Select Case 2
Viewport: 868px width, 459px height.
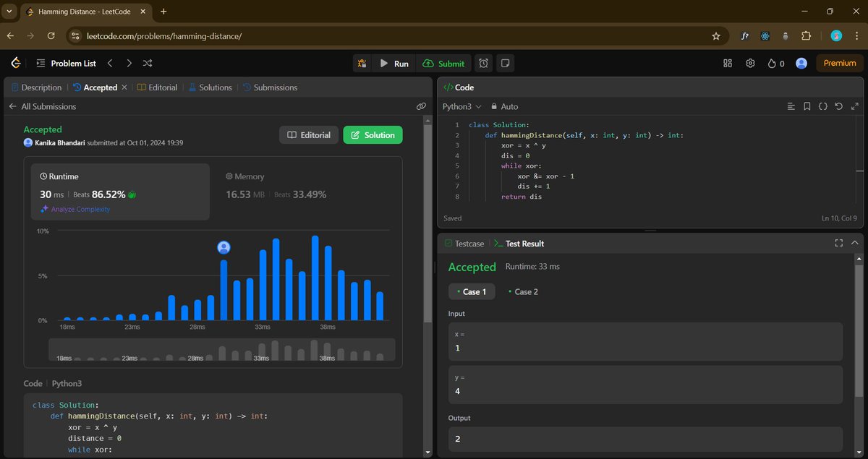point(523,291)
